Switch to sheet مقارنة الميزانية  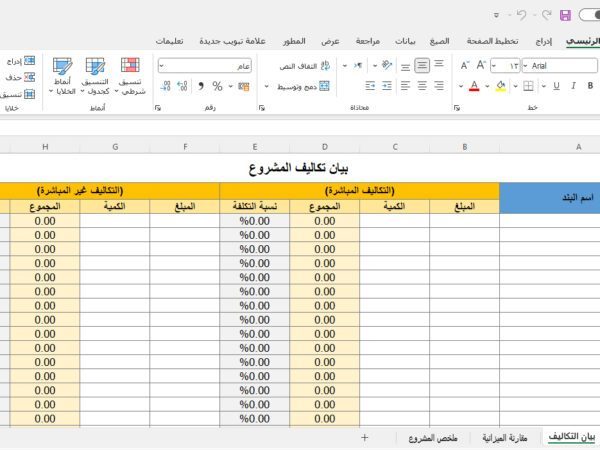click(x=505, y=437)
